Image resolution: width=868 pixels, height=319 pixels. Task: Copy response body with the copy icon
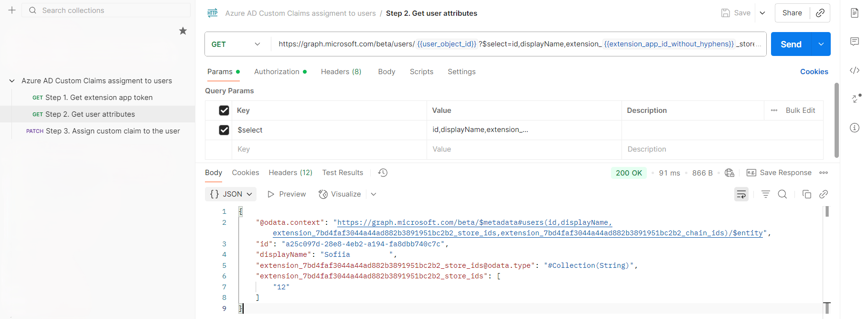click(807, 194)
